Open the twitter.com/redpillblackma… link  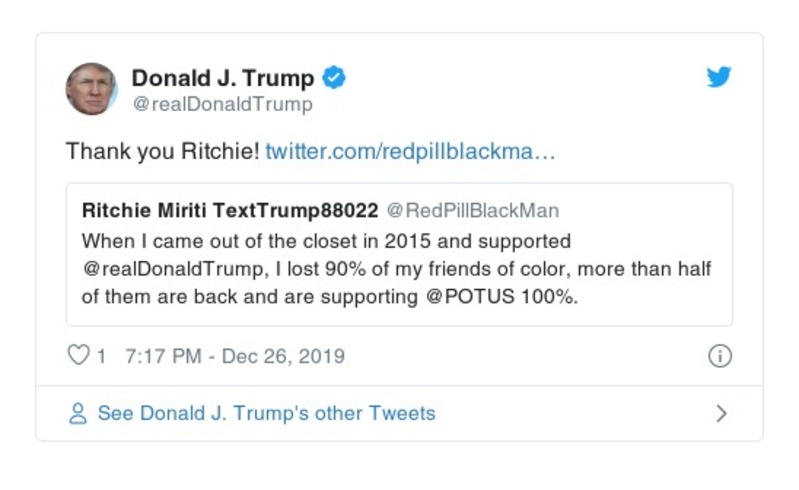(x=410, y=152)
